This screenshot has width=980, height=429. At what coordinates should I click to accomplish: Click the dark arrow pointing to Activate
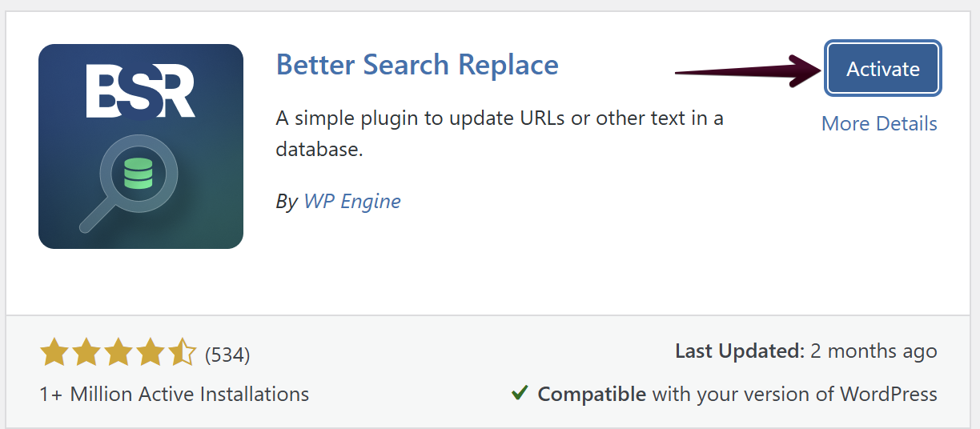click(x=745, y=72)
